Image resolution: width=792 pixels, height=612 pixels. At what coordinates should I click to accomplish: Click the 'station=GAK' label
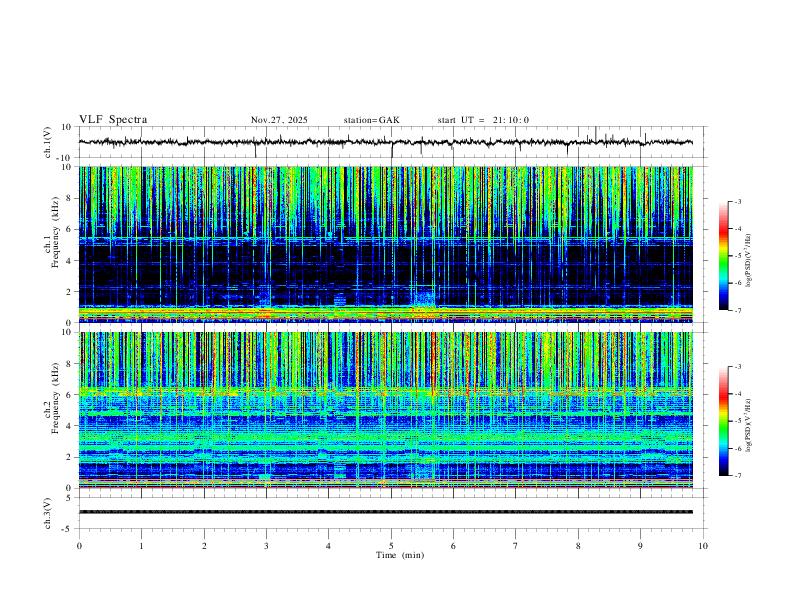coord(371,120)
